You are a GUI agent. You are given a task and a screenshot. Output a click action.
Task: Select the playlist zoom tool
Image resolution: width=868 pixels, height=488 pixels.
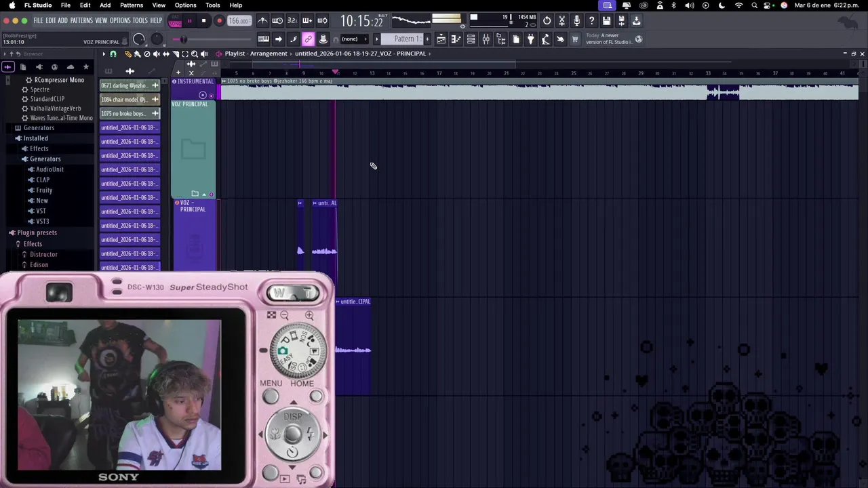click(x=195, y=54)
